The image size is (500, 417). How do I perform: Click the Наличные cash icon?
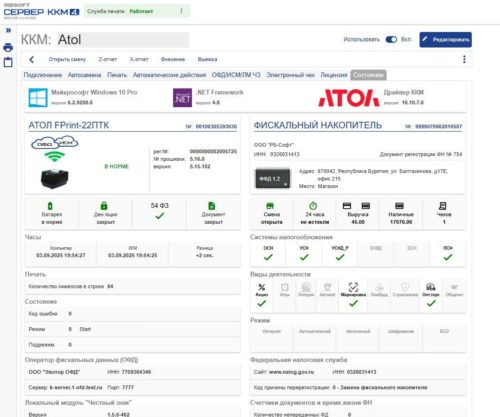tap(399, 206)
